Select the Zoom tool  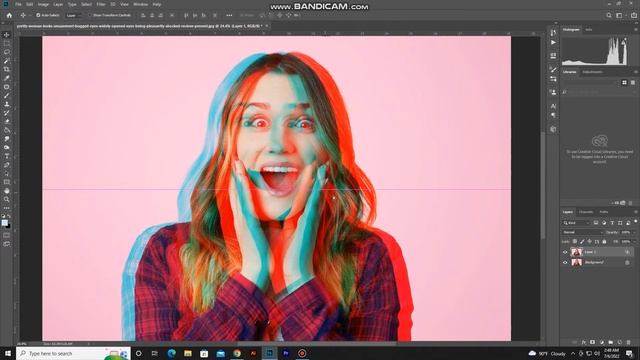pyautogui.click(x=7, y=199)
